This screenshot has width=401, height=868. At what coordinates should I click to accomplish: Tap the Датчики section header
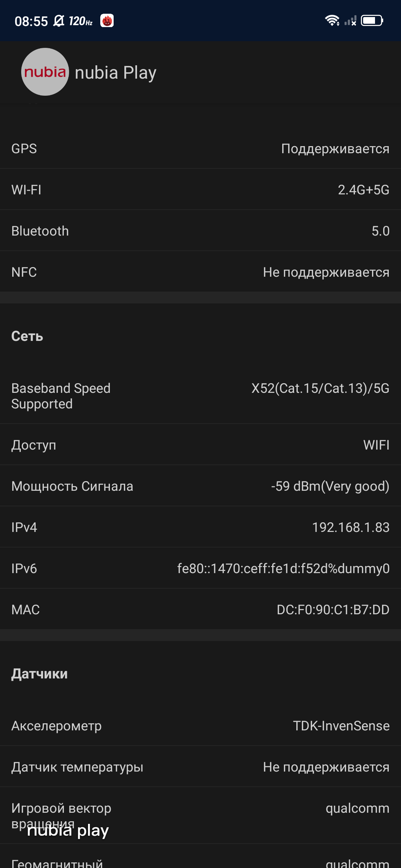39,674
